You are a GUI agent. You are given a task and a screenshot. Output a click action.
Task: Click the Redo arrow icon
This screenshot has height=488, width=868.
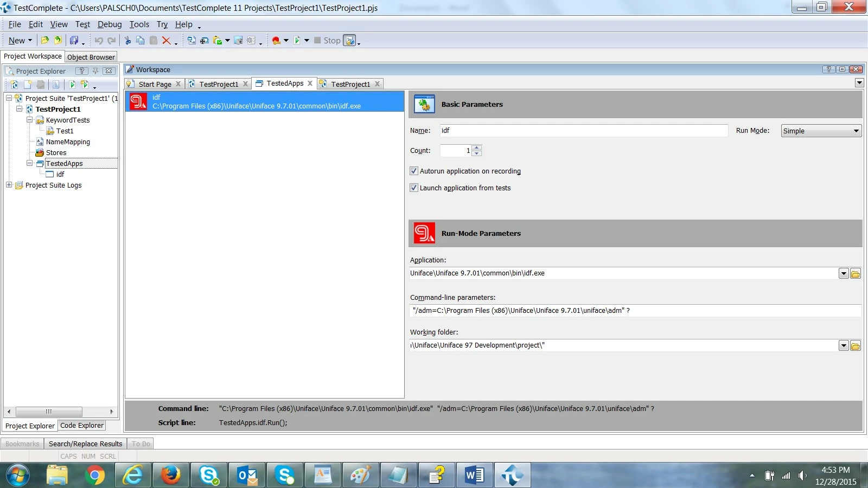click(x=112, y=41)
